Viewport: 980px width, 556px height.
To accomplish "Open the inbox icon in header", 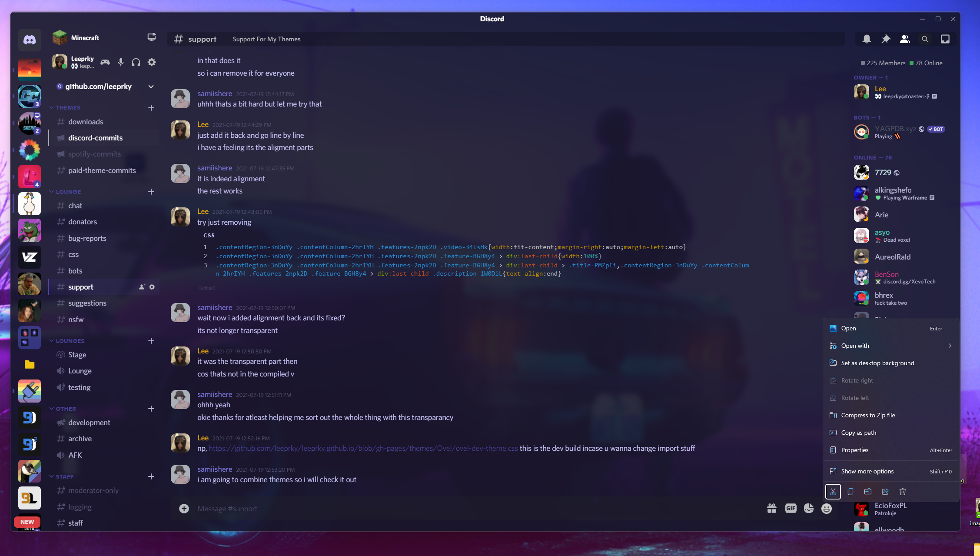I will tap(945, 39).
